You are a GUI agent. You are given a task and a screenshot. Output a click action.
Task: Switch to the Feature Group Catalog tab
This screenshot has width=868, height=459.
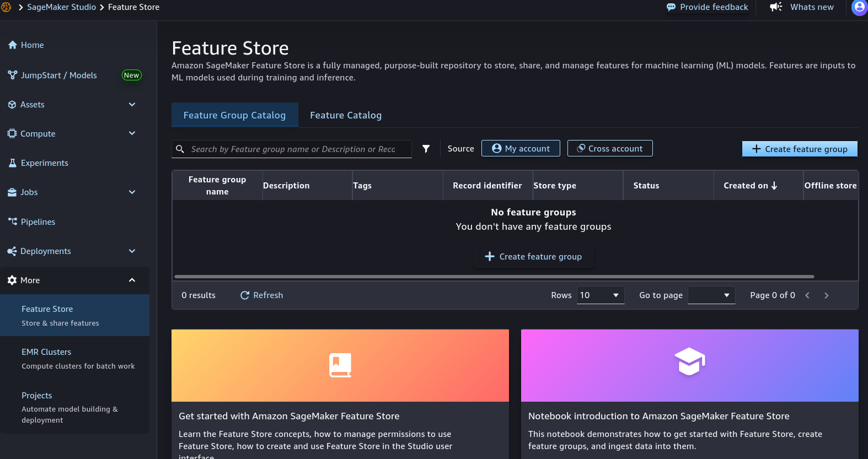(235, 115)
